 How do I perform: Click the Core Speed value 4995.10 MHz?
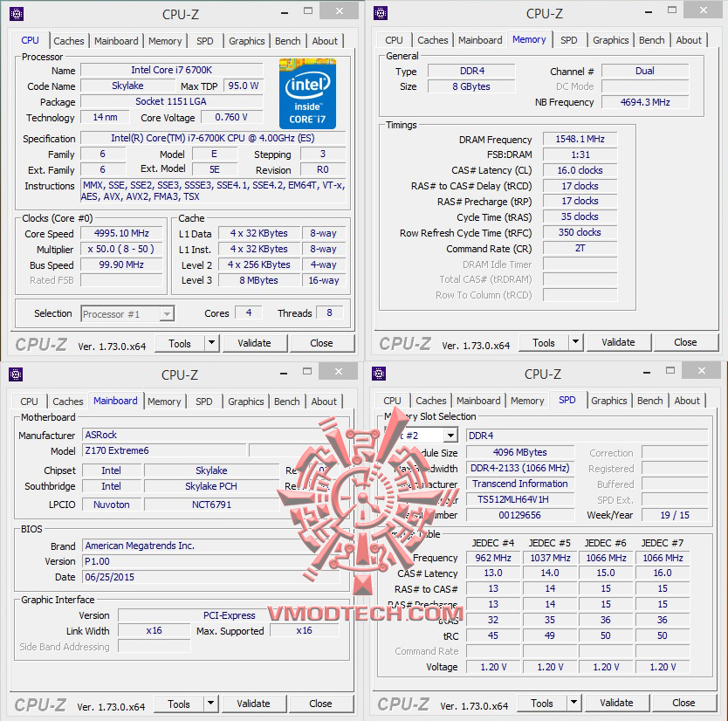tap(121, 233)
